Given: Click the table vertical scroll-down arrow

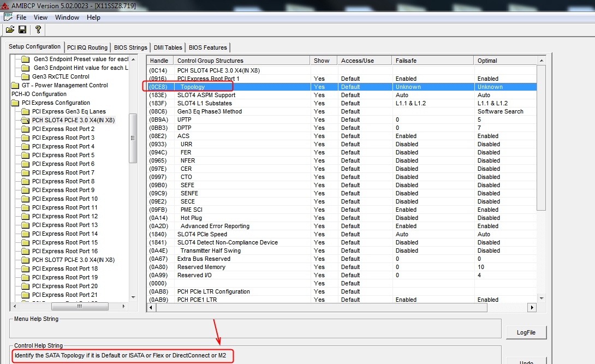Looking at the screenshot, I should tap(542, 299).
